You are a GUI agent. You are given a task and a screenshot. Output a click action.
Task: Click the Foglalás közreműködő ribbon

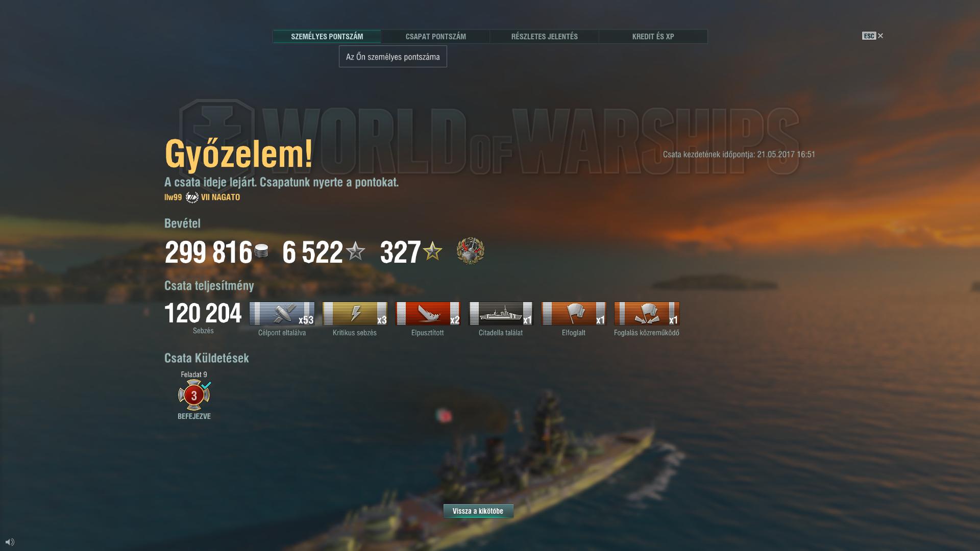(x=647, y=313)
